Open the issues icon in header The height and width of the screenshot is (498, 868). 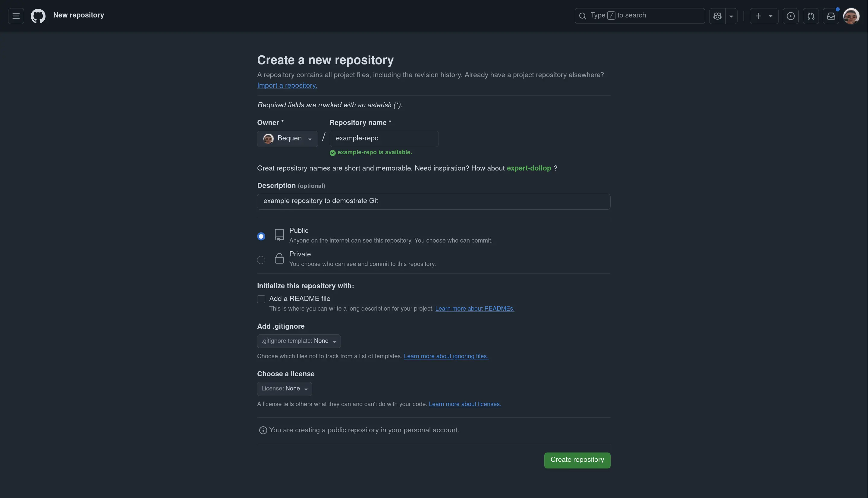(x=790, y=16)
